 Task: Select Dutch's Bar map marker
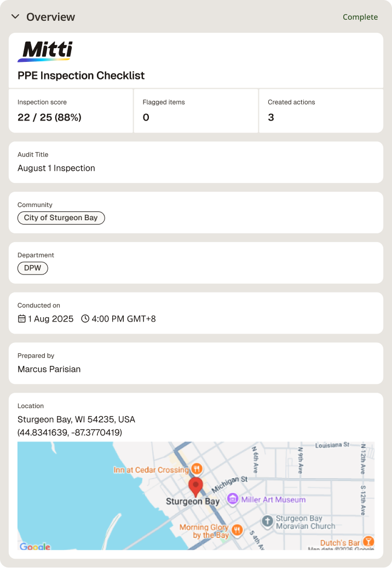click(368, 542)
